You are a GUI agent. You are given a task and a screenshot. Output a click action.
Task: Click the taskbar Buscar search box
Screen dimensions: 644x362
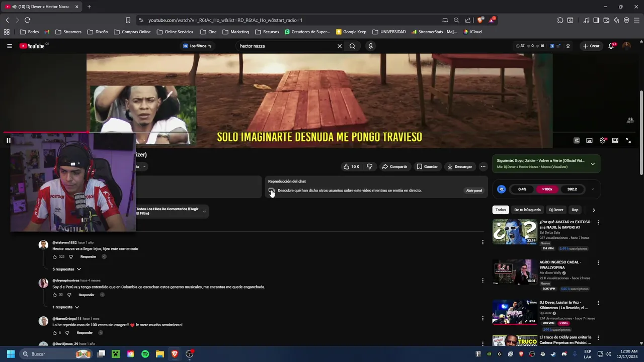[x=57, y=354]
